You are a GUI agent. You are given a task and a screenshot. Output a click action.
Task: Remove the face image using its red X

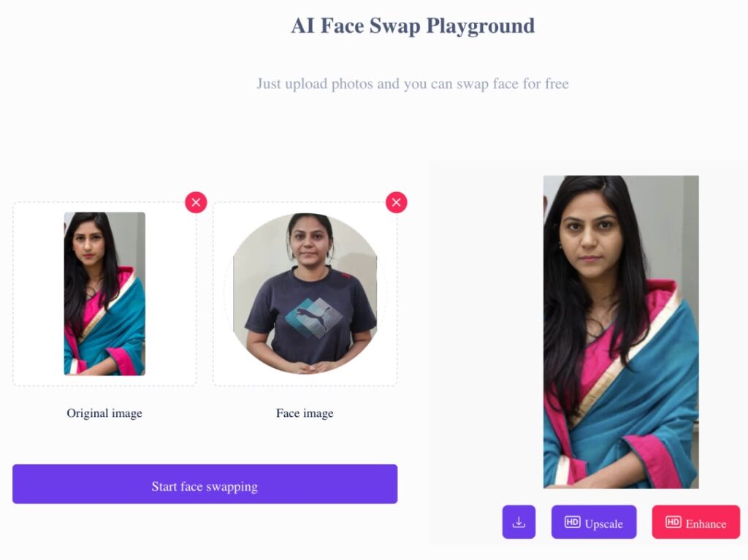click(397, 202)
